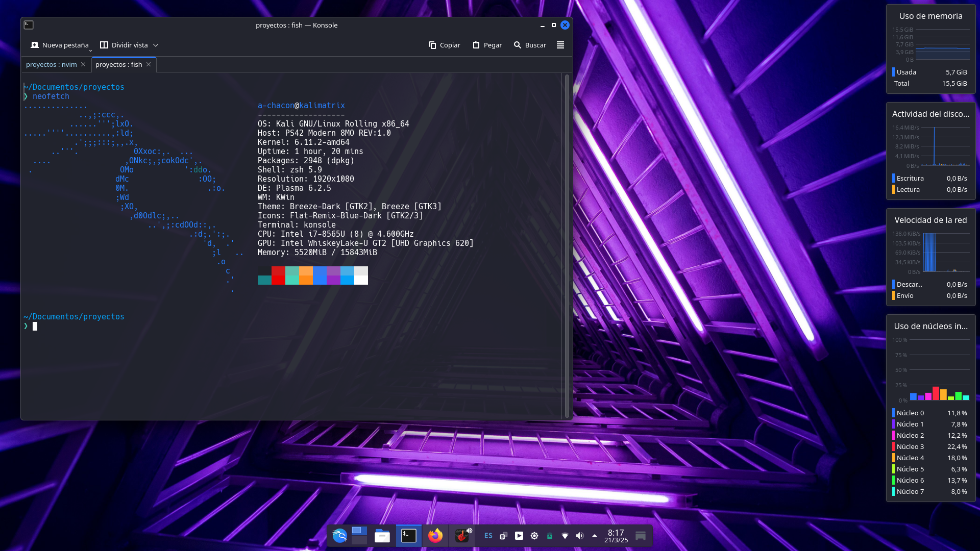Click the 'DE: Plasma 6.2.5' line
This screenshot has height=551, width=980.
point(295,188)
